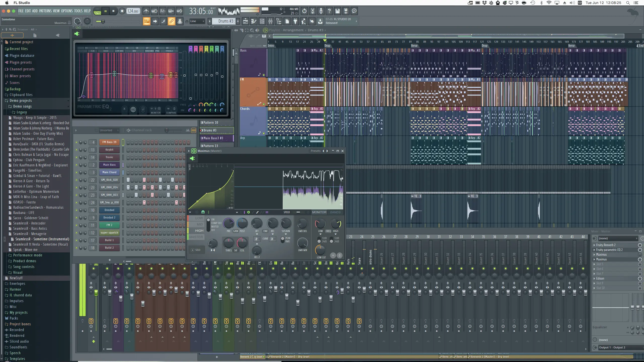Click the ADD menu in FL Studio menu bar
Viewport: 644px width, 362px height.
[35, 11]
